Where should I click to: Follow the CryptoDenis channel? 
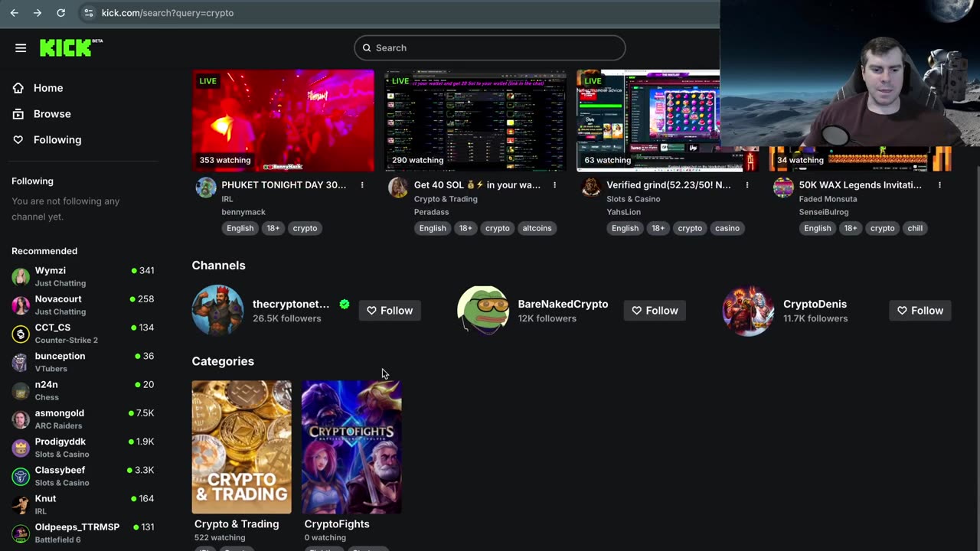pyautogui.click(x=920, y=311)
